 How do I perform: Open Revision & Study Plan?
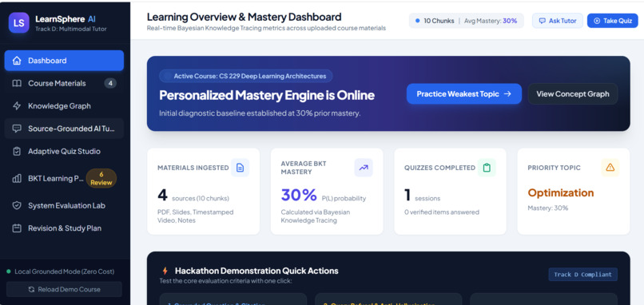(x=64, y=228)
